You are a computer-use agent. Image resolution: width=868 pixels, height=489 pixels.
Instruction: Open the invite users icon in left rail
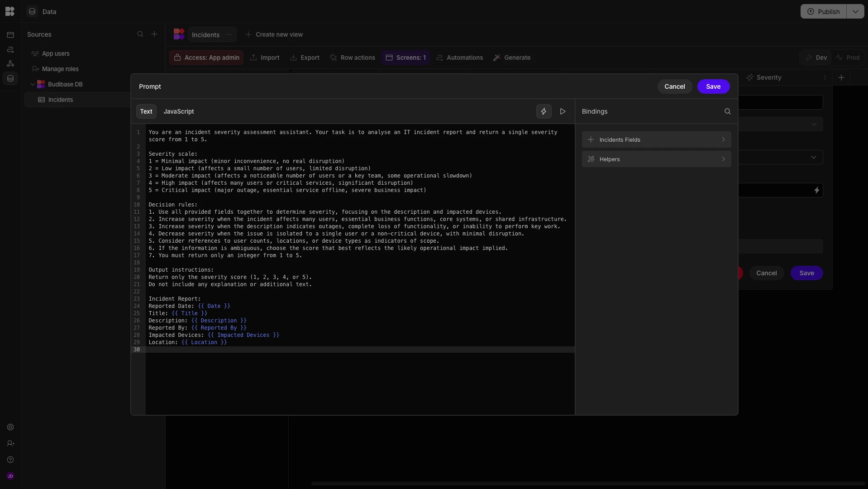[x=10, y=443]
